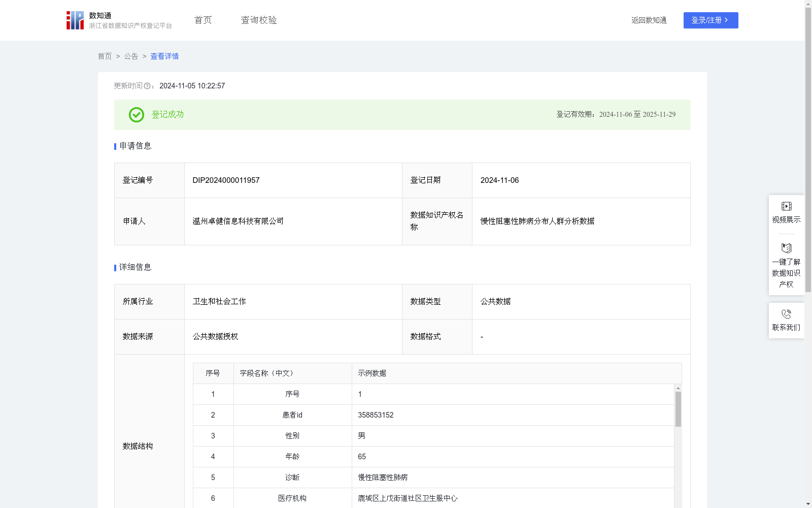
Task: Click sample value 鹿城区上戊街道社区卫生服中心
Action: (408, 498)
